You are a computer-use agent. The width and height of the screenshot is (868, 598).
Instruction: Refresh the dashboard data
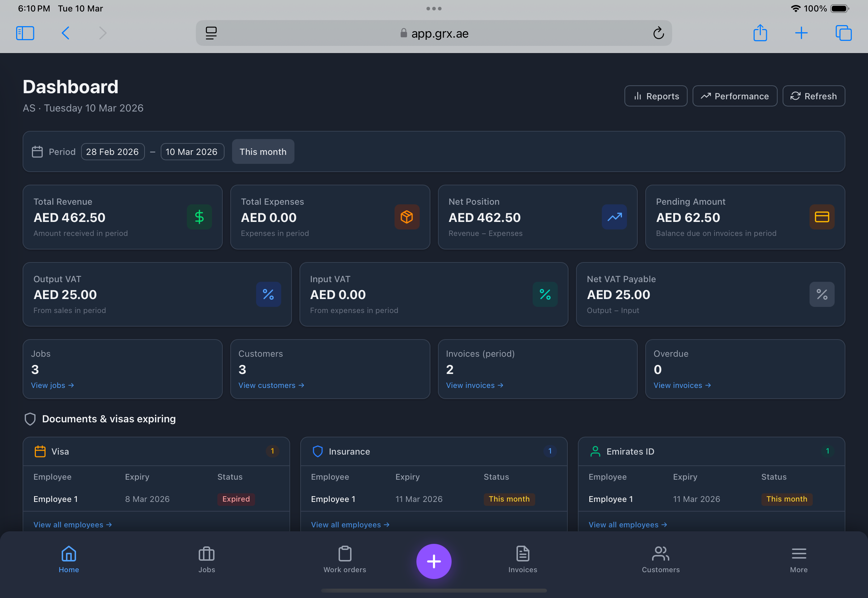(x=813, y=96)
